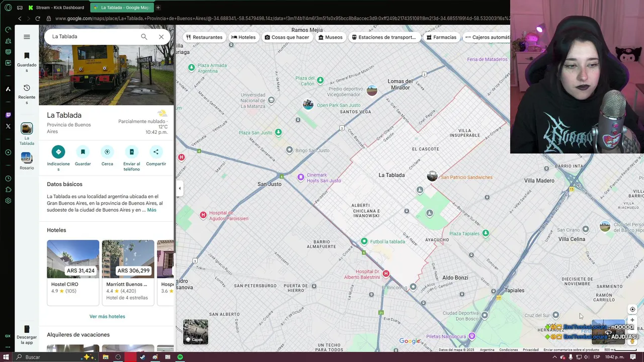Collapse the side panel with arrow handle
The height and width of the screenshot is (362, 644).
tap(180, 189)
